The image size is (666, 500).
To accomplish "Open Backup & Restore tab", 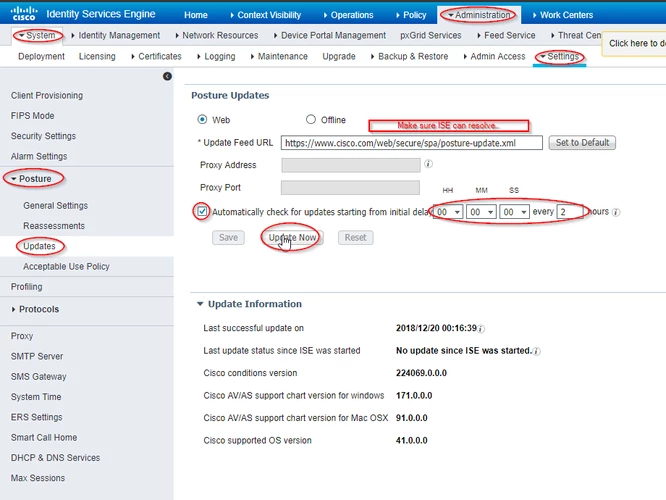I will coord(409,56).
